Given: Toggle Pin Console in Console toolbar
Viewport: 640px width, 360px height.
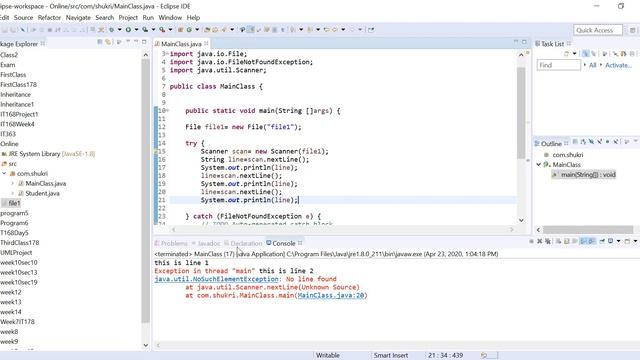Looking at the screenshot, I should pos(602,241).
